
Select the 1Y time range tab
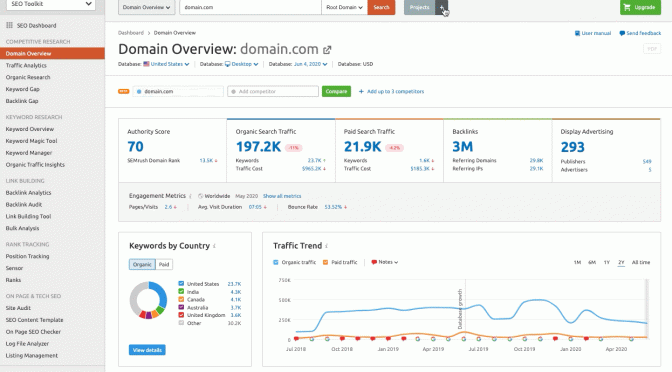pos(606,262)
